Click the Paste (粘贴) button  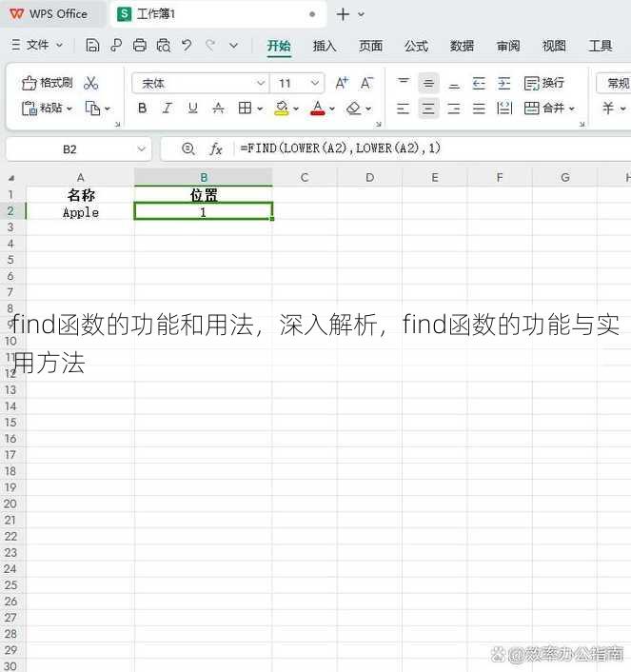[x=42, y=108]
